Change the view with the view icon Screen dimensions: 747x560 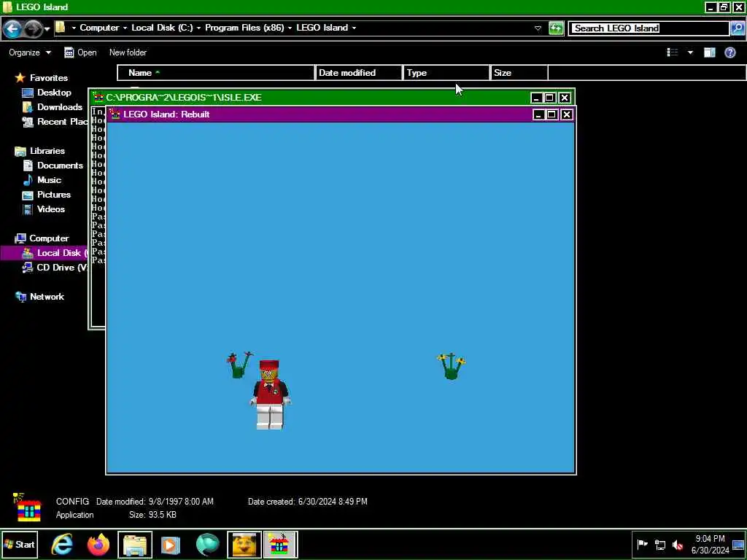[x=672, y=52]
